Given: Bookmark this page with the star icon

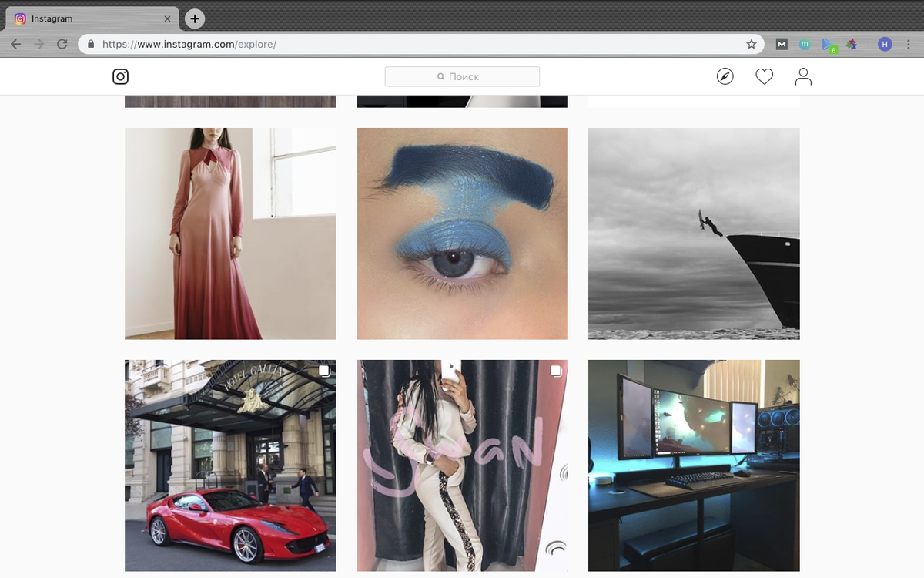Looking at the screenshot, I should click(752, 44).
